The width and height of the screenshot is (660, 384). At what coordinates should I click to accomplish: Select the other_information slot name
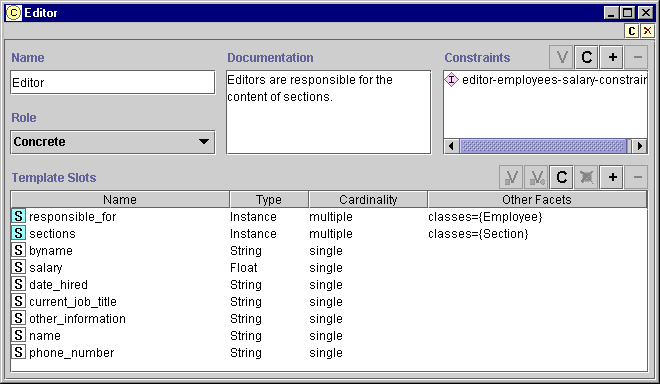(x=77, y=318)
